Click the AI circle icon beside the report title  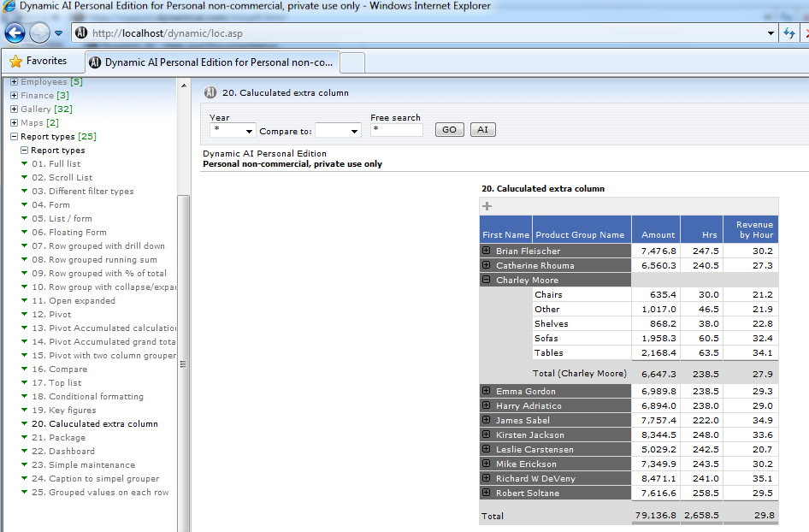(209, 91)
